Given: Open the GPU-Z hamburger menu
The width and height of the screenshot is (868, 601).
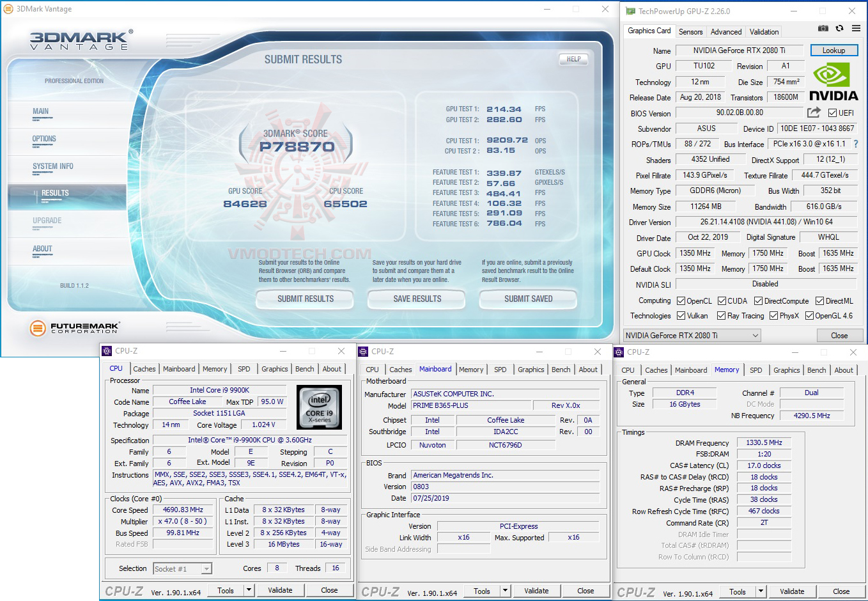Looking at the screenshot, I should point(856,28).
